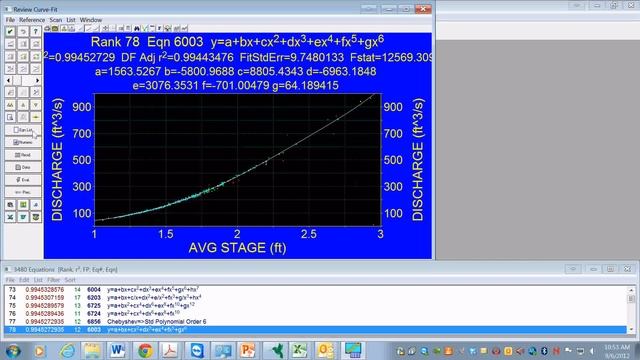The height and width of the screenshot is (360, 640).
Task: Click the equation list scrollbar down arrow
Action: click(x=631, y=329)
